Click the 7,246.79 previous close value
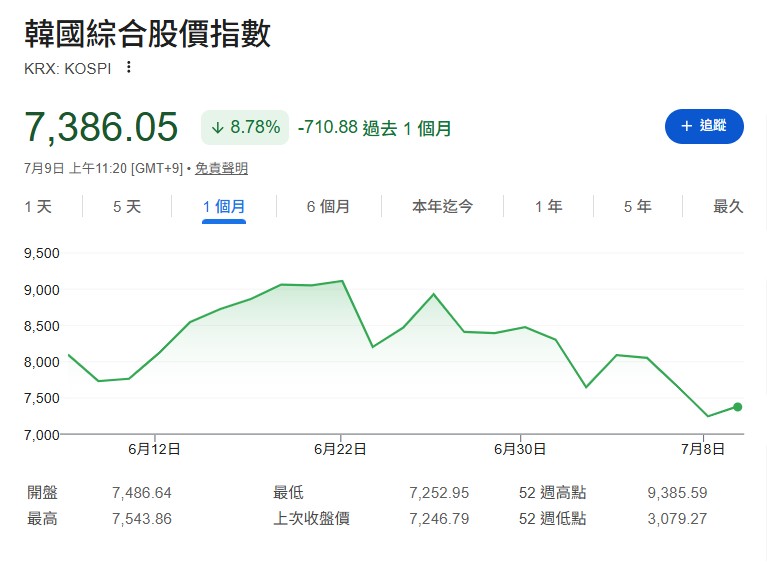 click(439, 519)
